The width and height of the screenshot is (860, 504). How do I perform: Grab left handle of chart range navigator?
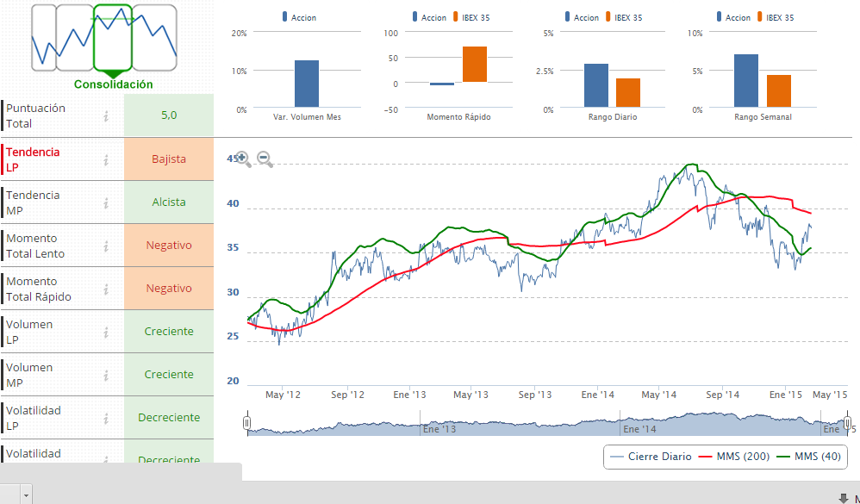click(x=247, y=423)
